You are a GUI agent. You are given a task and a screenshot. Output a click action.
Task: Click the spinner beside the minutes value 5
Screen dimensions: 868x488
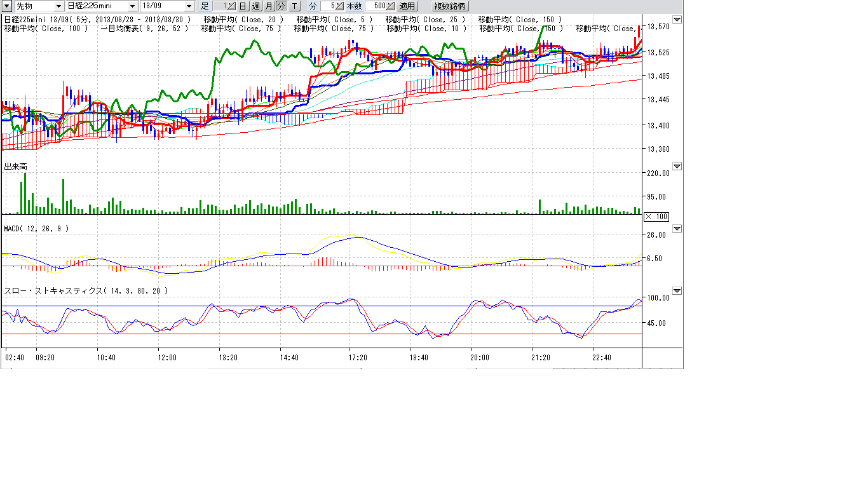tap(339, 6)
